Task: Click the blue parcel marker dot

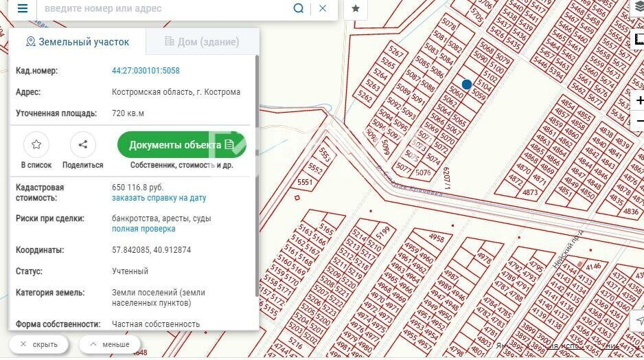Action: point(467,85)
